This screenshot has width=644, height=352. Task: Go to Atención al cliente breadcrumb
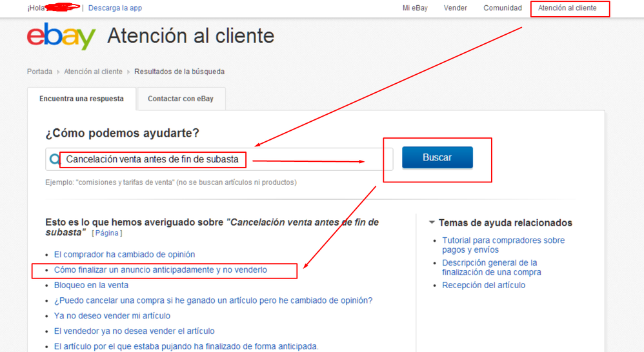tap(93, 72)
